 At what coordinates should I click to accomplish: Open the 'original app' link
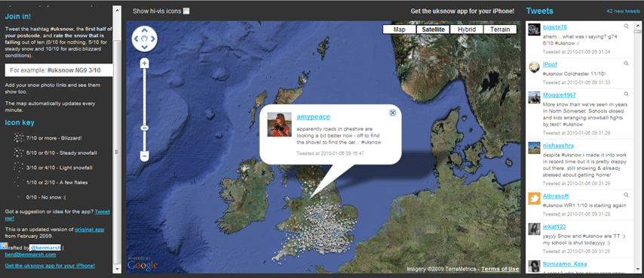click(x=89, y=229)
